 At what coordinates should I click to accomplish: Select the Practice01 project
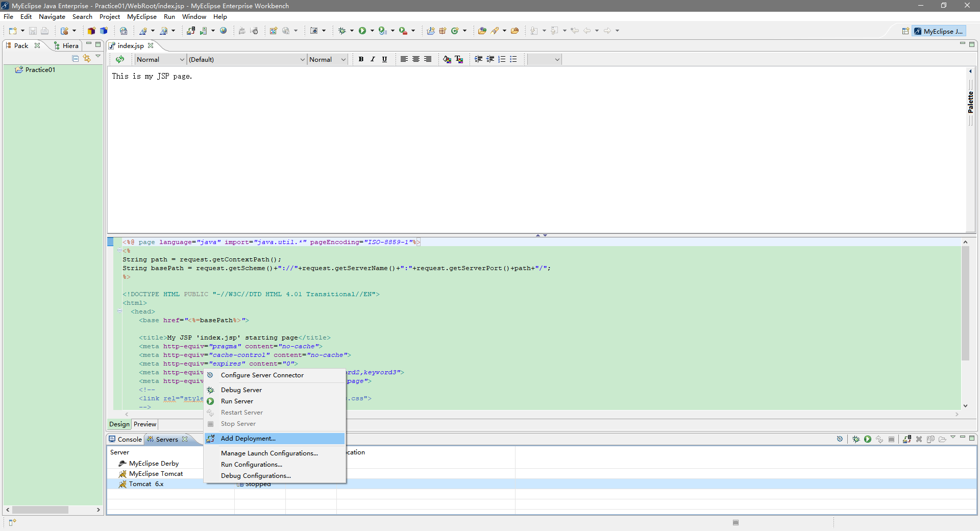35,70
